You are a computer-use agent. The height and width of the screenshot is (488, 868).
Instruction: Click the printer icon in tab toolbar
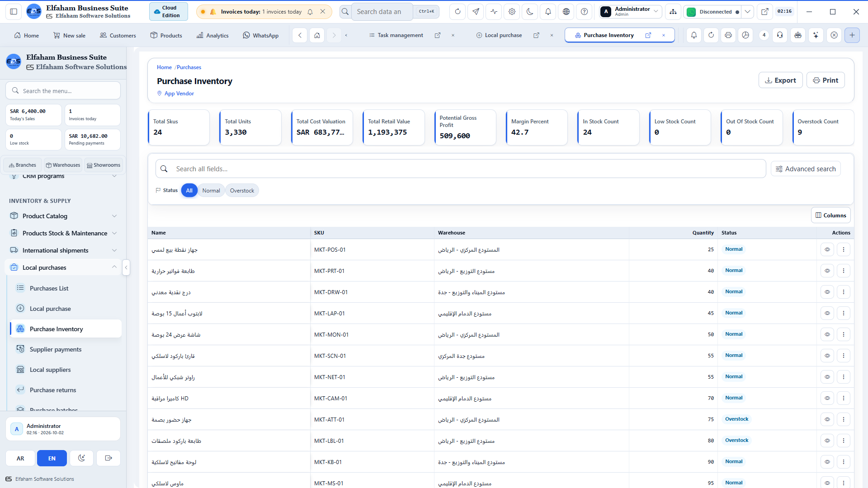click(728, 35)
